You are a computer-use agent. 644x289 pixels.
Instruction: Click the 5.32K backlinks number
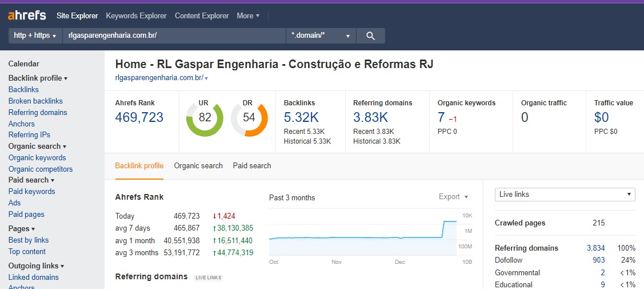coord(301,117)
